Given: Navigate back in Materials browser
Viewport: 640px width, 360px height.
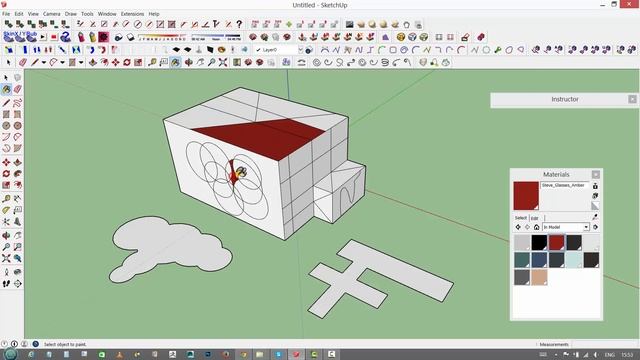Looking at the screenshot, I should click(x=518, y=227).
